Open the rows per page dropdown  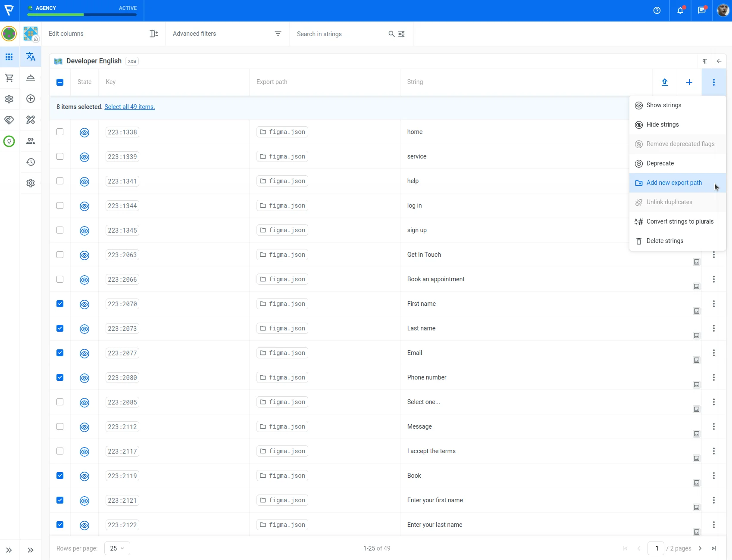pyautogui.click(x=117, y=548)
